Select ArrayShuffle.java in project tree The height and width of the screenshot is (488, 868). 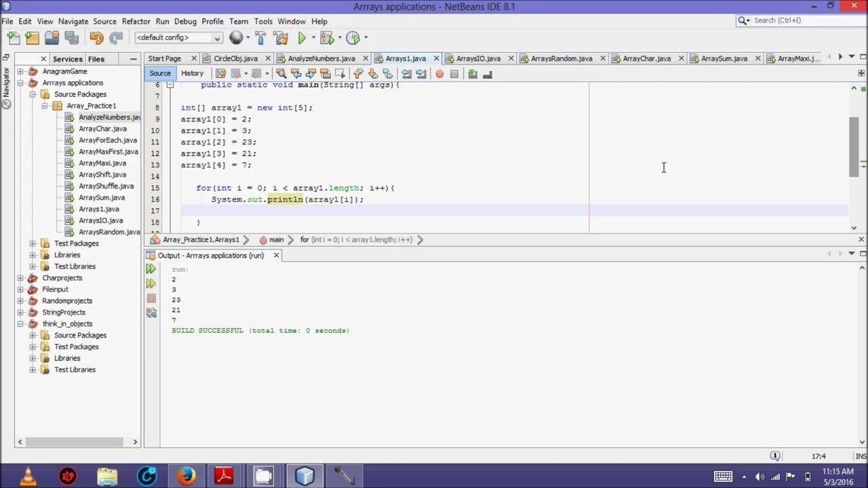[106, 186]
